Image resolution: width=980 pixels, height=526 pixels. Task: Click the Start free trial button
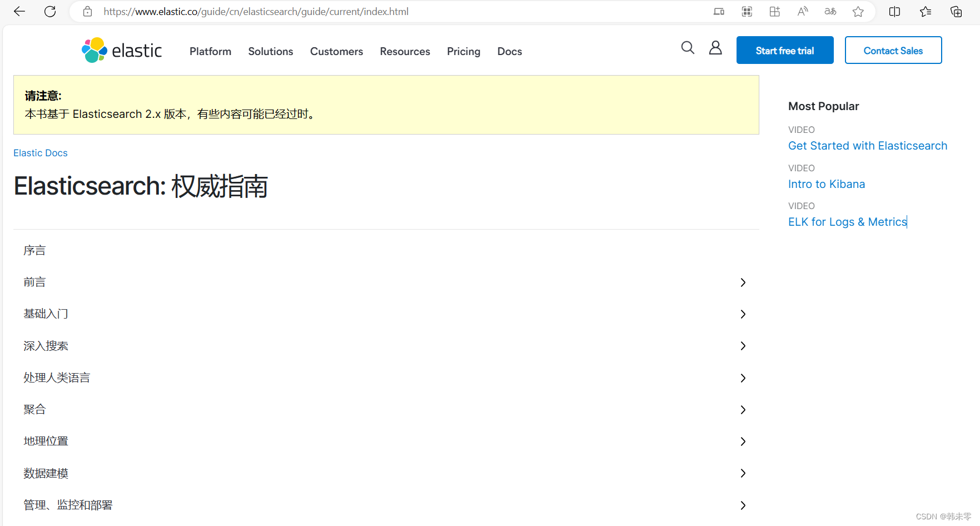pyautogui.click(x=784, y=50)
